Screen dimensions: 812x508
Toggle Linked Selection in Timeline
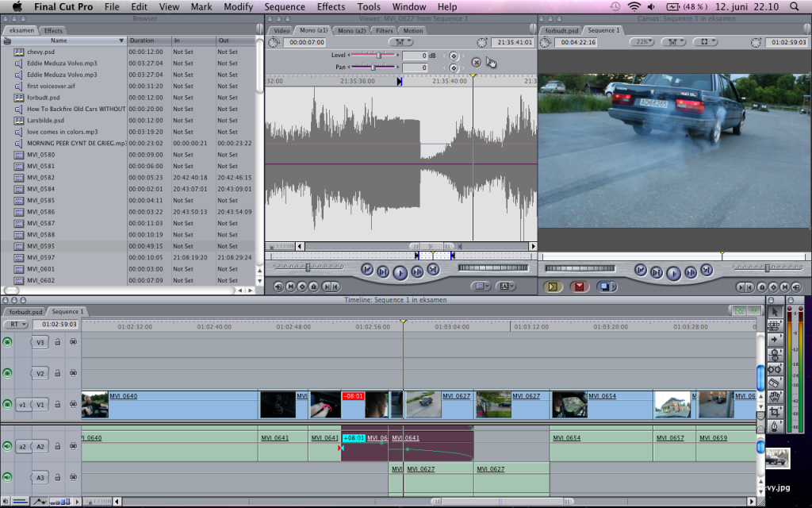pos(738,311)
